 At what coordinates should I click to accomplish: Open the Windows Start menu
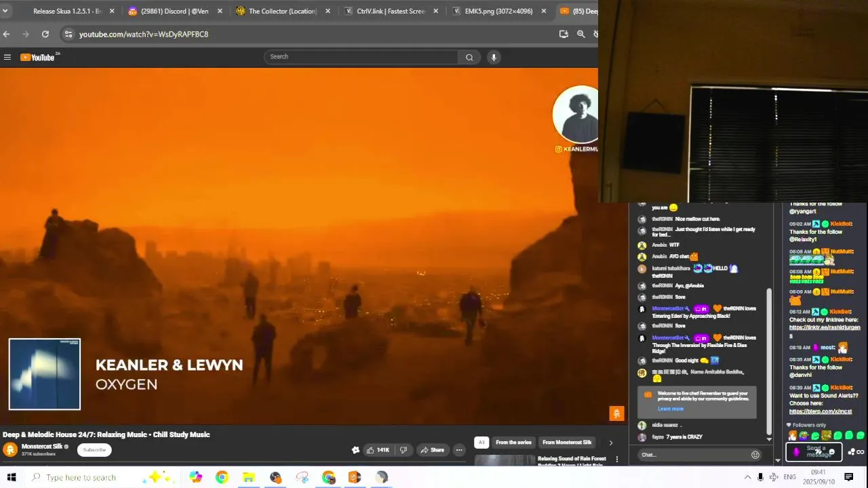click(x=12, y=477)
